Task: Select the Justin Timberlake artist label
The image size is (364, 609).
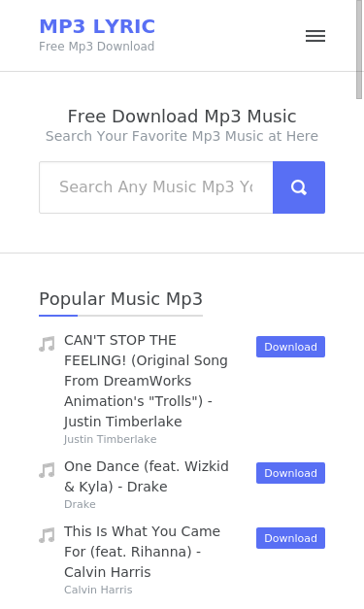Action: point(111,439)
